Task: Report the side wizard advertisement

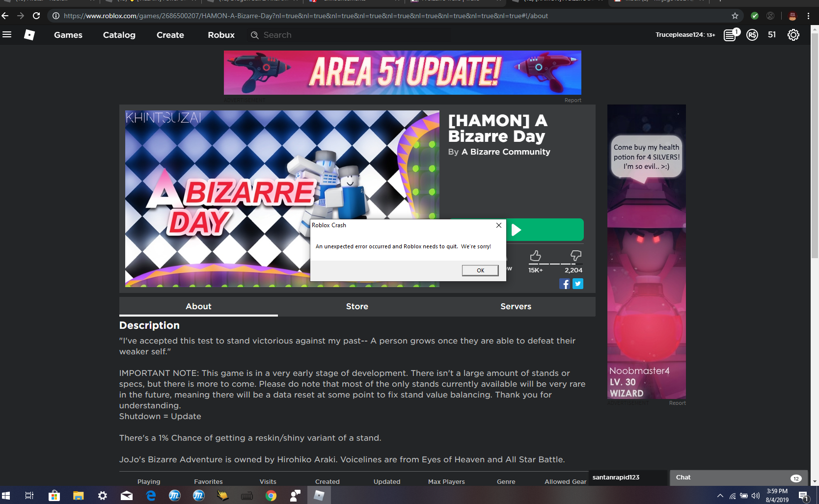Action: point(677,403)
